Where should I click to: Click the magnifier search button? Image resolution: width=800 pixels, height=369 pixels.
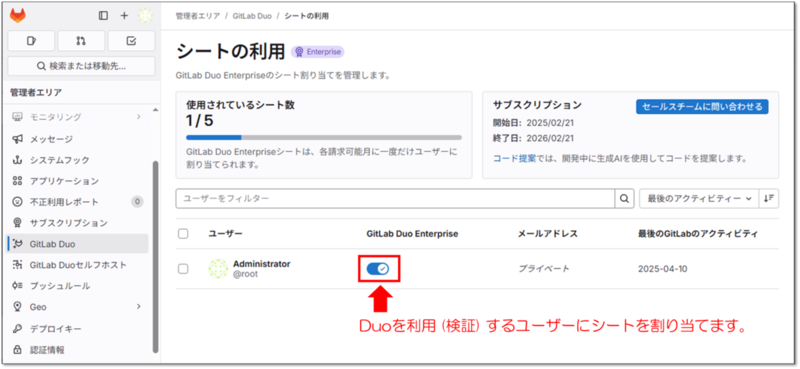(624, 199)
